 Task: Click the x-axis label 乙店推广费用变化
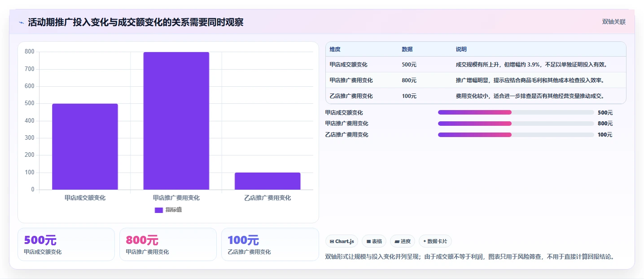click(x=267, y=198)
